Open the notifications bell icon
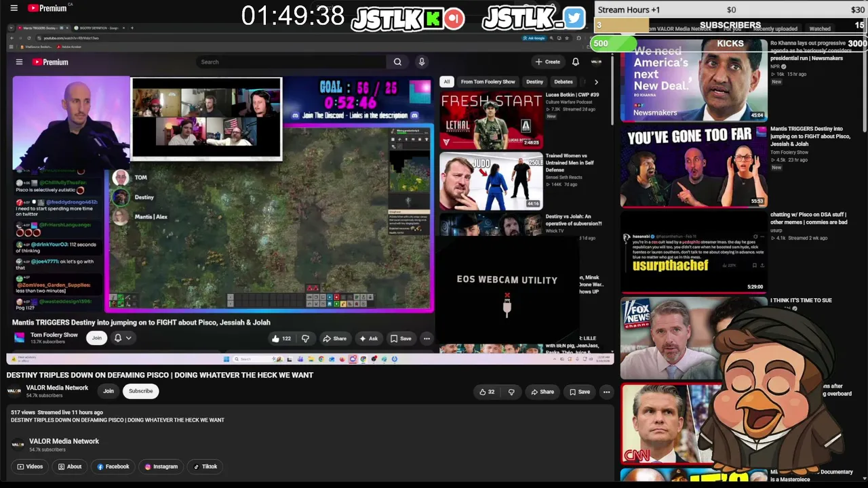 pos(576,62)
